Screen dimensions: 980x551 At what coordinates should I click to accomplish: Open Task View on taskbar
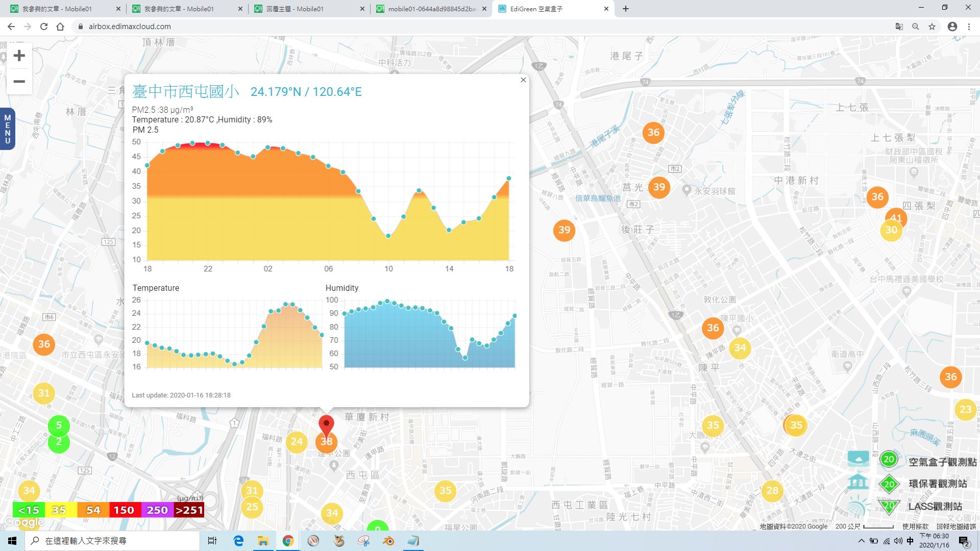[x=212, y=541]
